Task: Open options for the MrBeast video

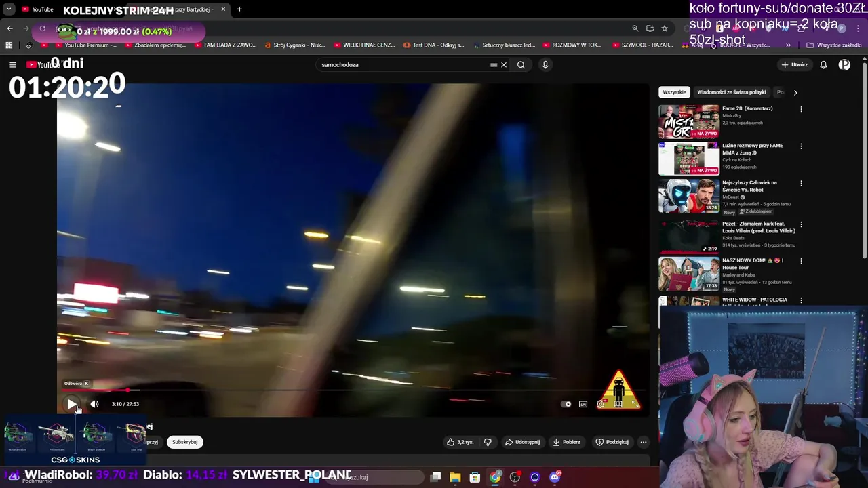Action: 801,183
